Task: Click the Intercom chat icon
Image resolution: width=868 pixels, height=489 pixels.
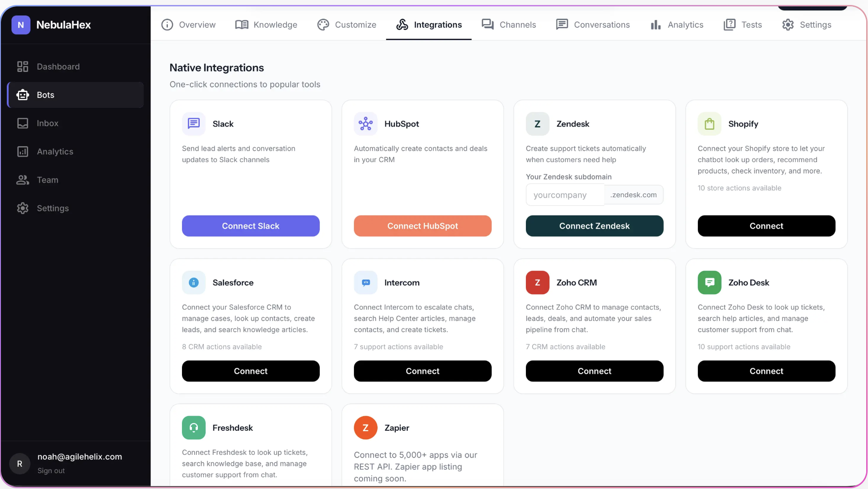Action: (366, 283)
